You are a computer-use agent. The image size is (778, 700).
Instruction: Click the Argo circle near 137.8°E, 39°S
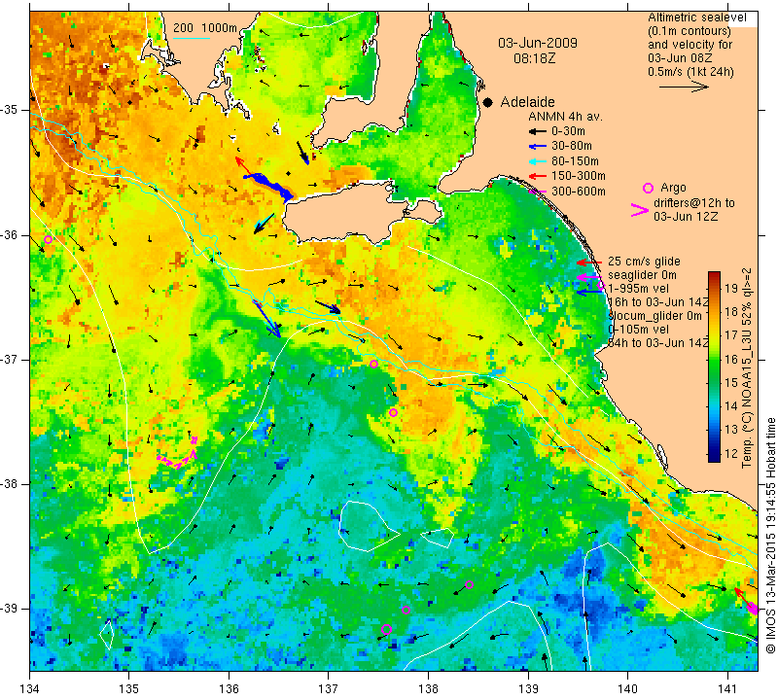[x=406, y=611]
